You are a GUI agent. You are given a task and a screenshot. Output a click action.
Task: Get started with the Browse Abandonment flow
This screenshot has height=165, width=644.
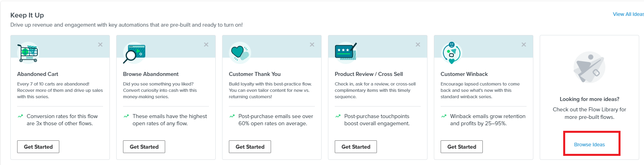tap(144, 147)
